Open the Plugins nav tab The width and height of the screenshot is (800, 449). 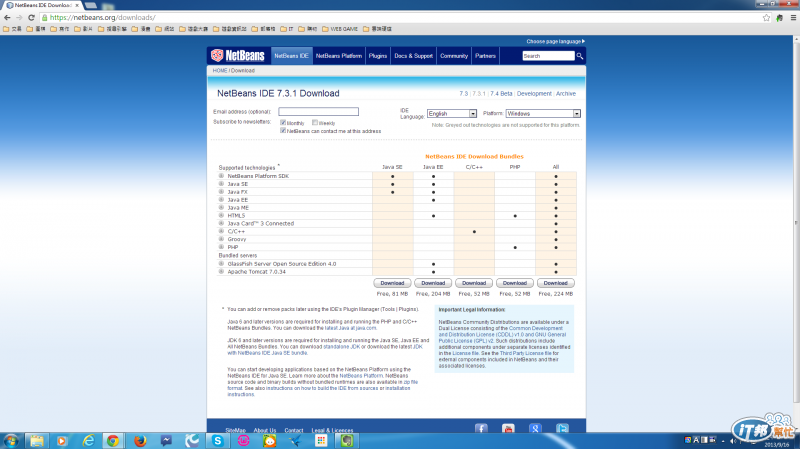[378, 56]
